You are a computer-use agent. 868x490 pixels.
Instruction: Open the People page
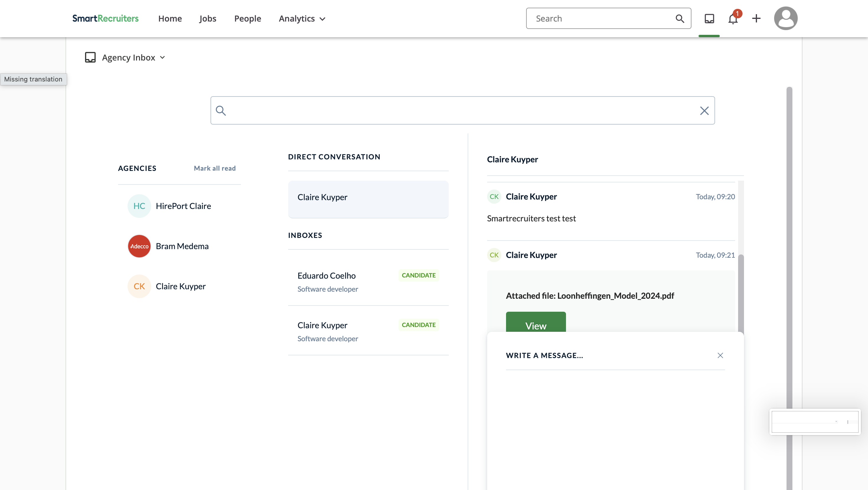247,19
